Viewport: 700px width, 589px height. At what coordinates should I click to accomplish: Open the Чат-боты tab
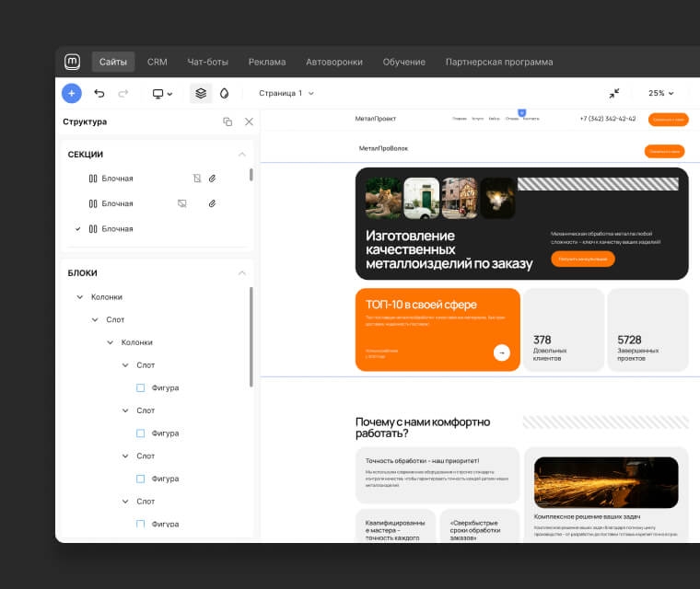pos(207,62)
